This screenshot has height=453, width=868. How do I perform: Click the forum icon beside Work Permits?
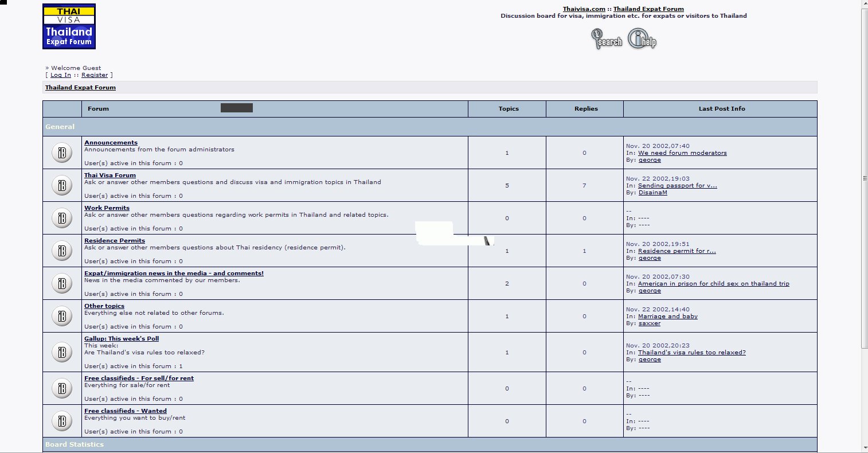(62, 218)
